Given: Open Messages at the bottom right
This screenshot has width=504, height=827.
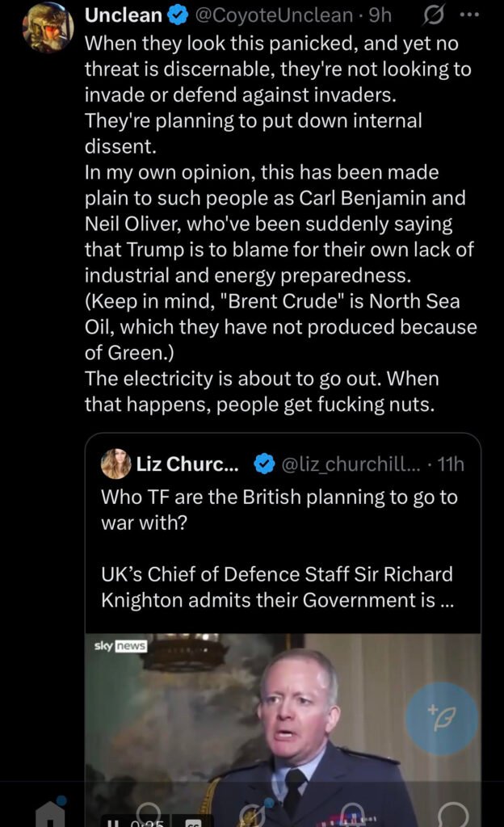Looking at the screenshot, I should tap(455, 812).
